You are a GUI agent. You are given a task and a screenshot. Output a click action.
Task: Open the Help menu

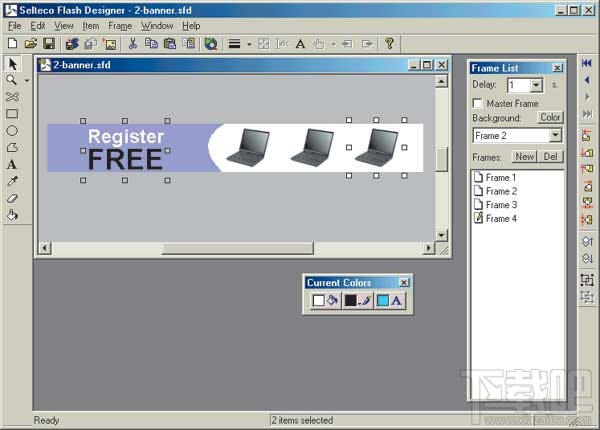tap(191, 26)
